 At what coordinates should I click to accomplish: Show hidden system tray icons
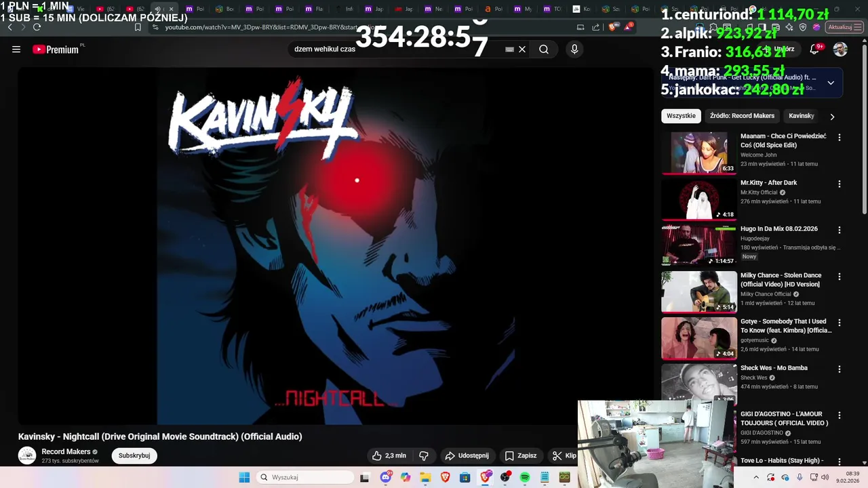coord(756,477)
